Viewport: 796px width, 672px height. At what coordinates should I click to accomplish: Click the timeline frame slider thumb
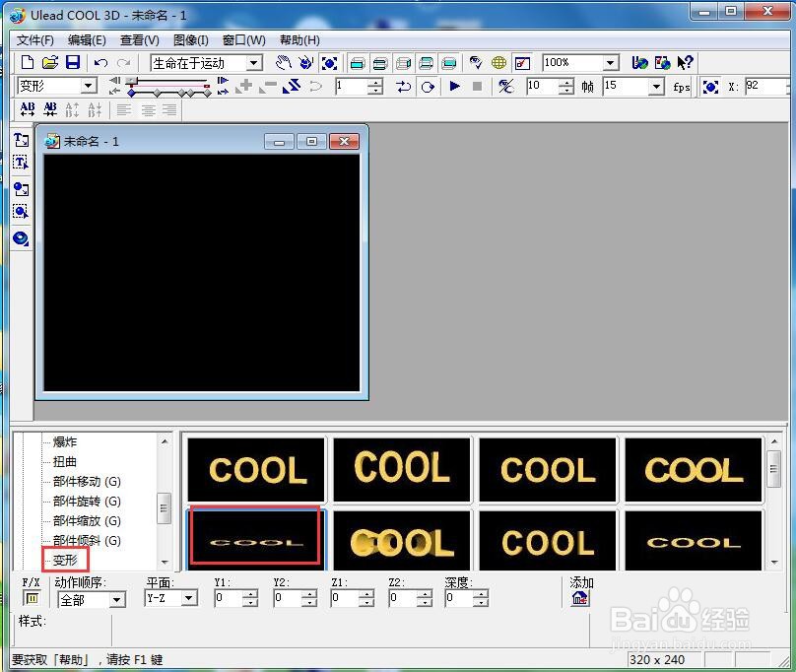coord(131,81)
